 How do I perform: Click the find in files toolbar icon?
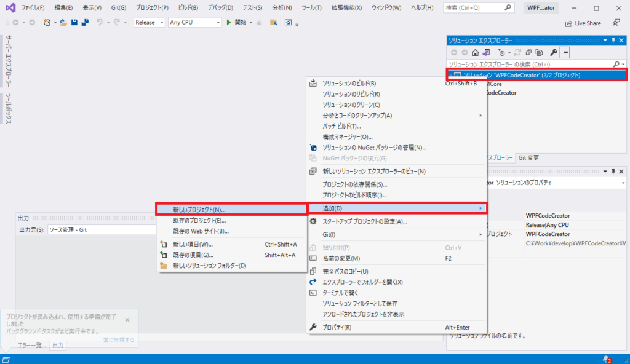pos(274,23)
